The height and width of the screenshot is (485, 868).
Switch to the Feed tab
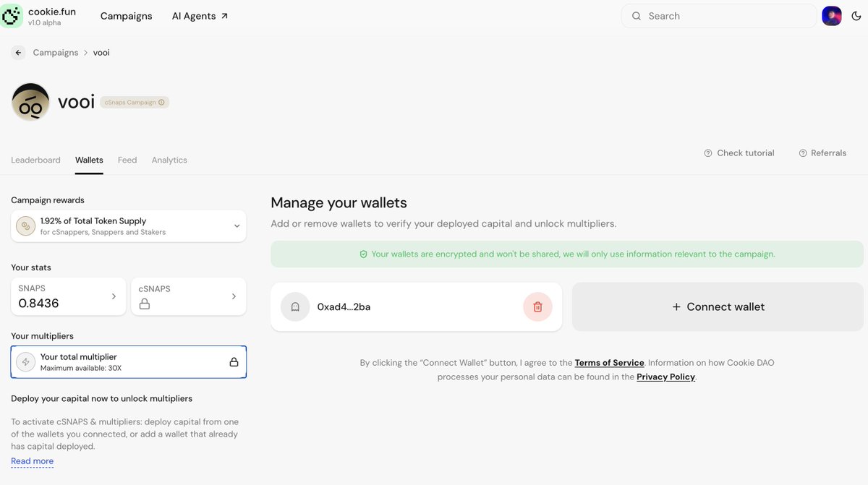(x=127, y=160)
